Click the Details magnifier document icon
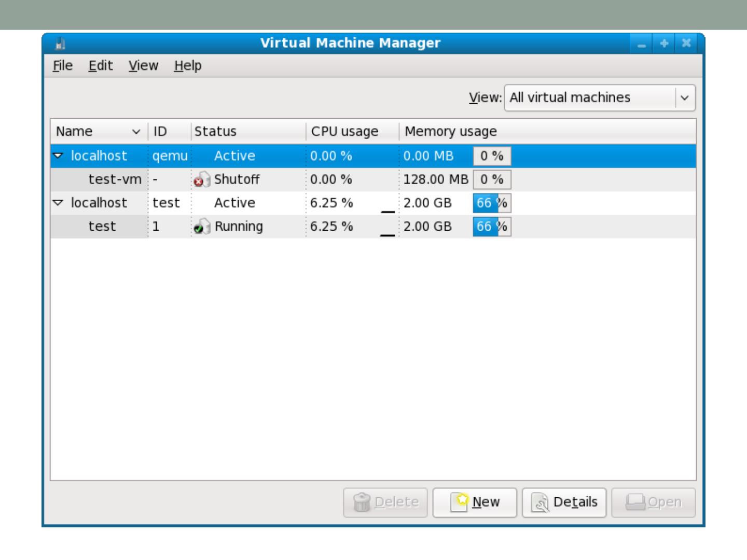The height and width of the screenshot is (560, 747). pyautogui.click(x=540, y=502)
